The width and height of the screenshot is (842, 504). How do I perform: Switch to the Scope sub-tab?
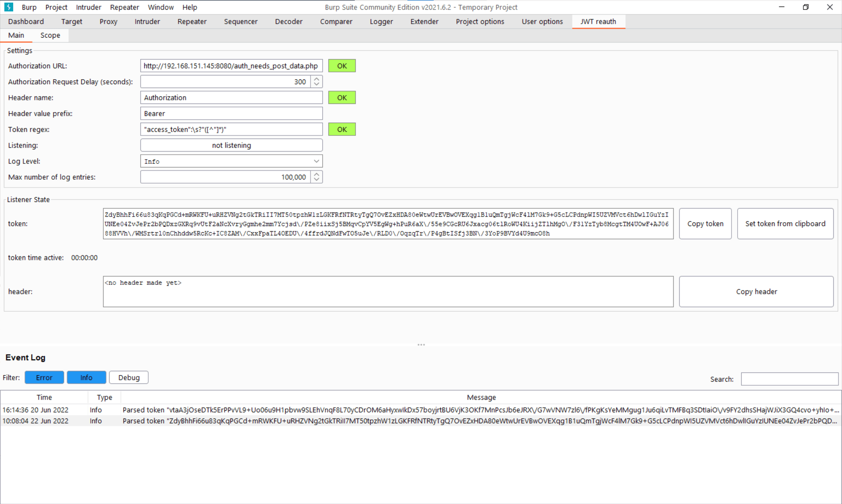click(50, 35)
